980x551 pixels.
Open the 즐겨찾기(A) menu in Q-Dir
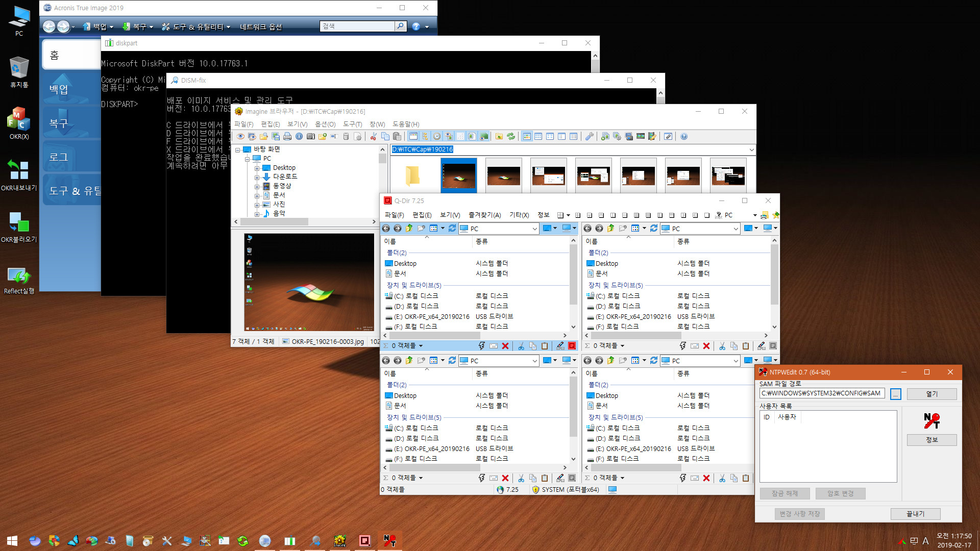[485, 215]
